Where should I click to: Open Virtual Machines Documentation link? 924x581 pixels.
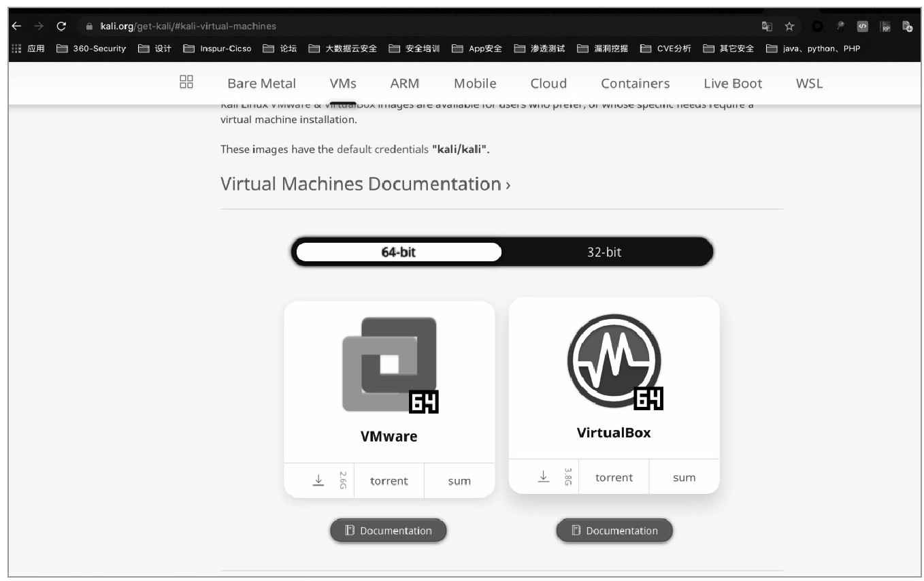pos(365,184)
